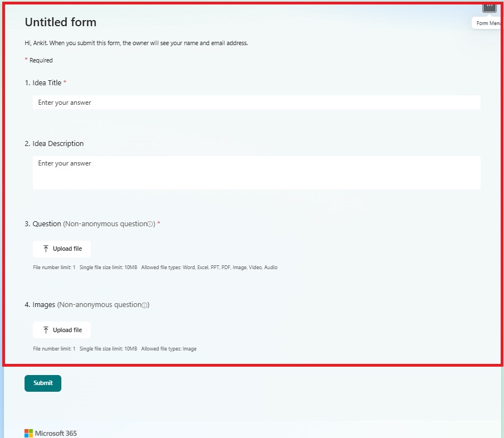Click the Form Menu tooltip label
This screenshot has height=438, width=504.
click(x=487, y=23)
